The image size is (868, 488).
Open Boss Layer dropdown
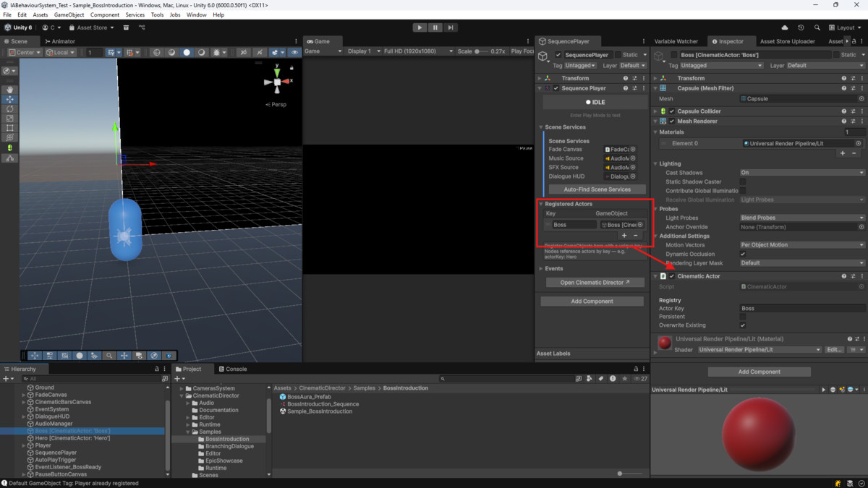[x=825, y=65]
